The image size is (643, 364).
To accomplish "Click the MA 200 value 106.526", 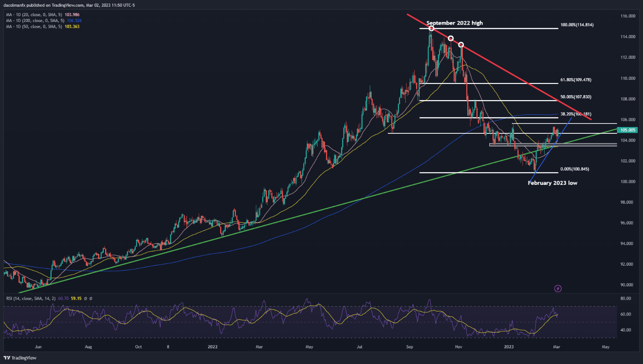I will (74, 21).
